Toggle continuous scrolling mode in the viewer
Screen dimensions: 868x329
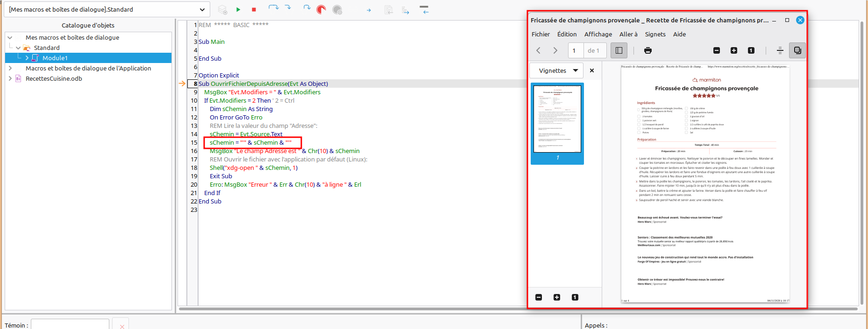coord(780,50)
